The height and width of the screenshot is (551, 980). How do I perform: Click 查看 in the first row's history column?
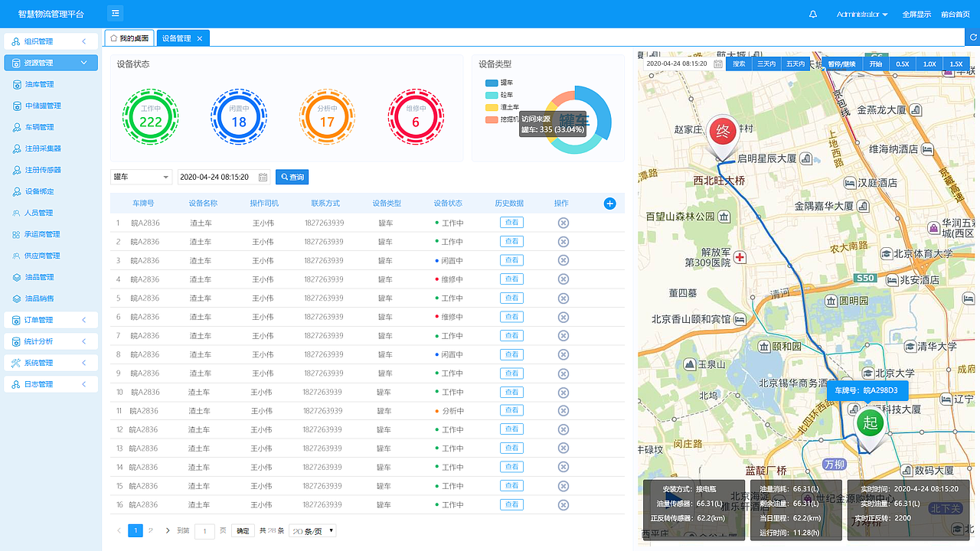point(512,222)
